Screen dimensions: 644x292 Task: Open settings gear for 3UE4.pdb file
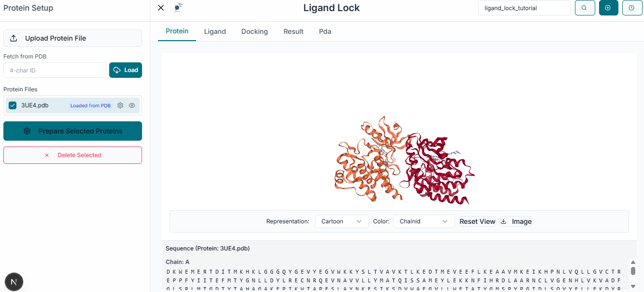pyautogui.click(x=120, y=105)
